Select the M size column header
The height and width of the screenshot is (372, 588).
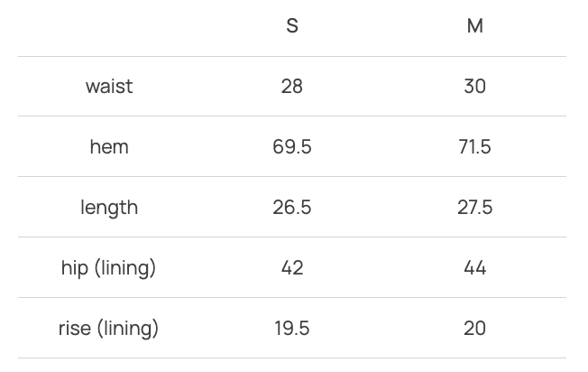(x=474, y=26)
